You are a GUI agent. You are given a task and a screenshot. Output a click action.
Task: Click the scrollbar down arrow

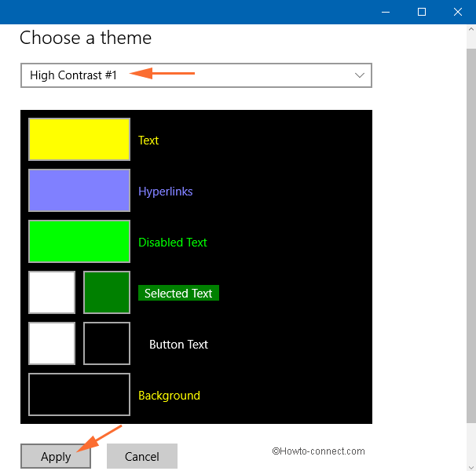(x=471, y=467)
